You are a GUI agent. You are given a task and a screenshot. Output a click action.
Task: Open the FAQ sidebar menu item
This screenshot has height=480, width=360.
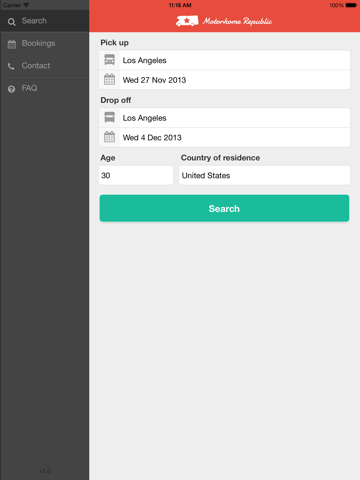(x=45, y=88)
